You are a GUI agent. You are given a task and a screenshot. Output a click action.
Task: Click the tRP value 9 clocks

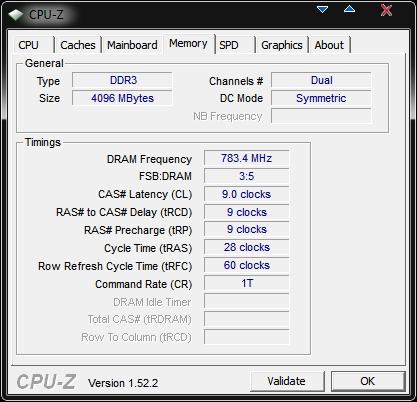pos(247,229)
